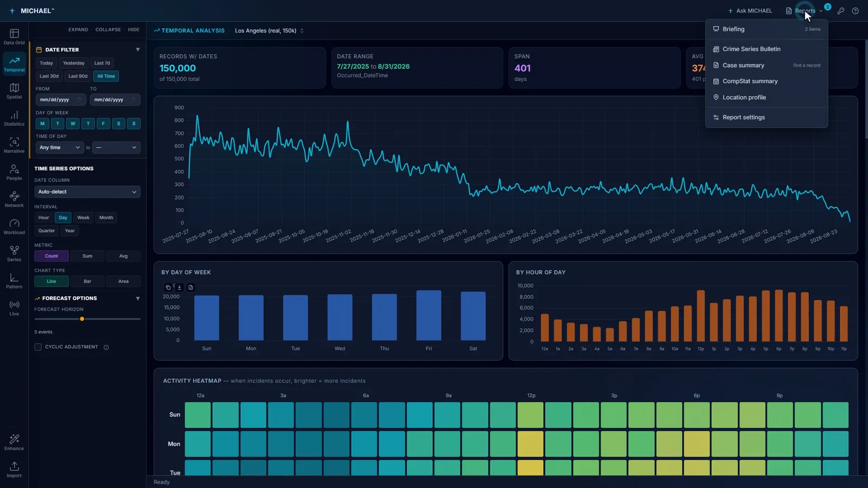
Task: Click the FROM date input field
Action: 61,100
